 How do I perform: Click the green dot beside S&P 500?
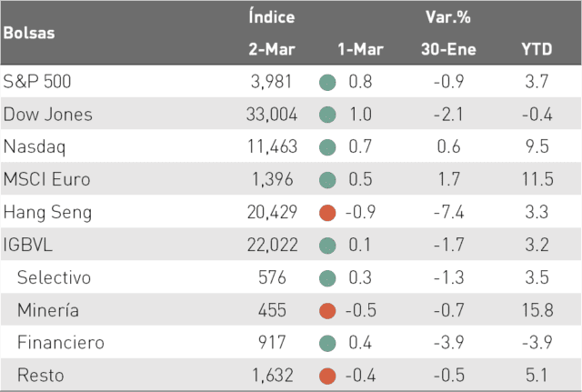(327, 83)
